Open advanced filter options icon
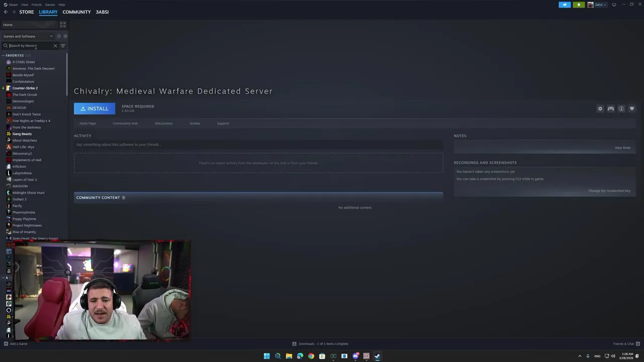644x362 pixels. pyautogui.click(x=63, y=46)
